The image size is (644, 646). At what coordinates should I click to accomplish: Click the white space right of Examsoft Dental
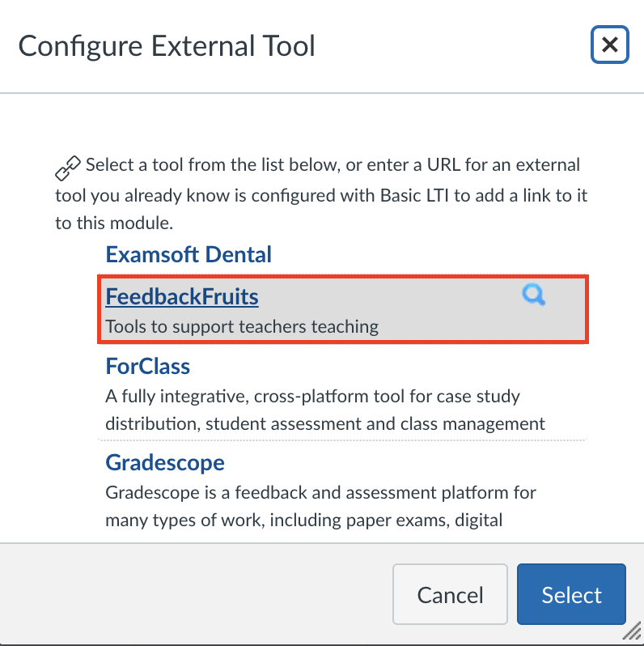(429, 255)
